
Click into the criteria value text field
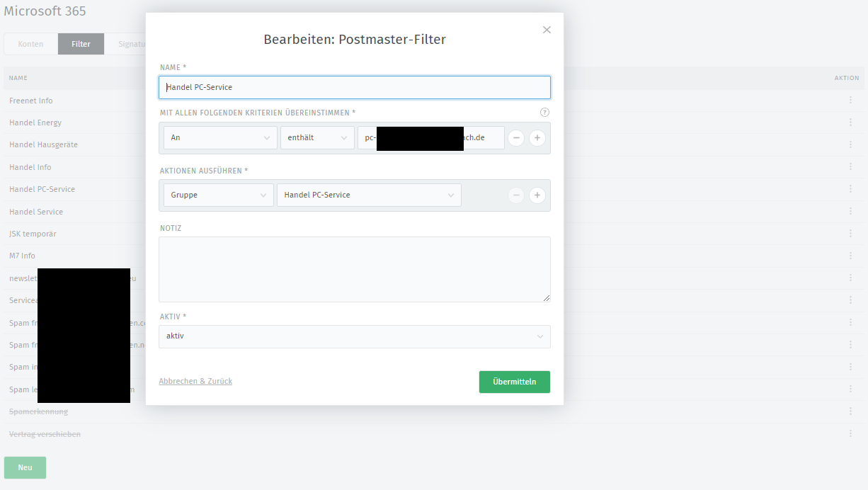click(x=431, y=138)
